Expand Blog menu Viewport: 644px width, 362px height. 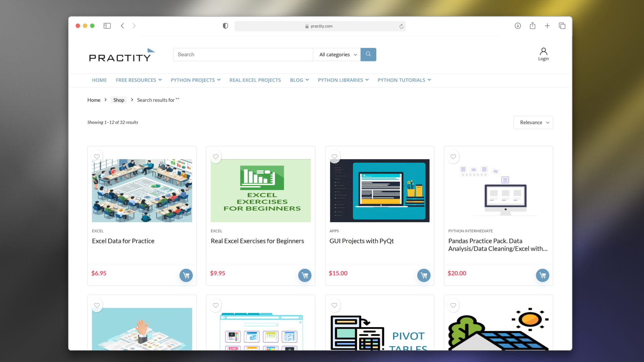click(x=300, y=80)
